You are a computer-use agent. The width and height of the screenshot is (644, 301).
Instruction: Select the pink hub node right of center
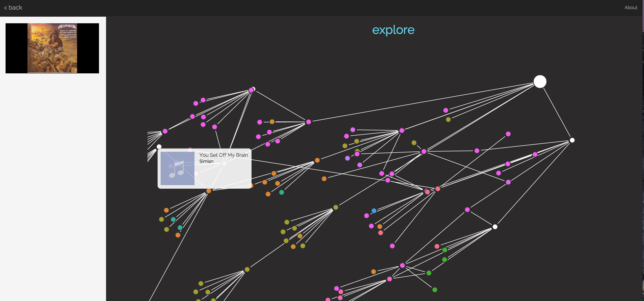click(x=438, y=189)
